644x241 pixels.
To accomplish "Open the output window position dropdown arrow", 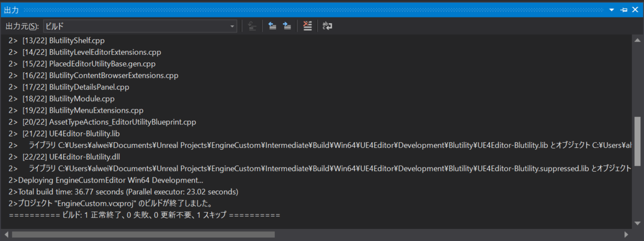I will point(611,9).
